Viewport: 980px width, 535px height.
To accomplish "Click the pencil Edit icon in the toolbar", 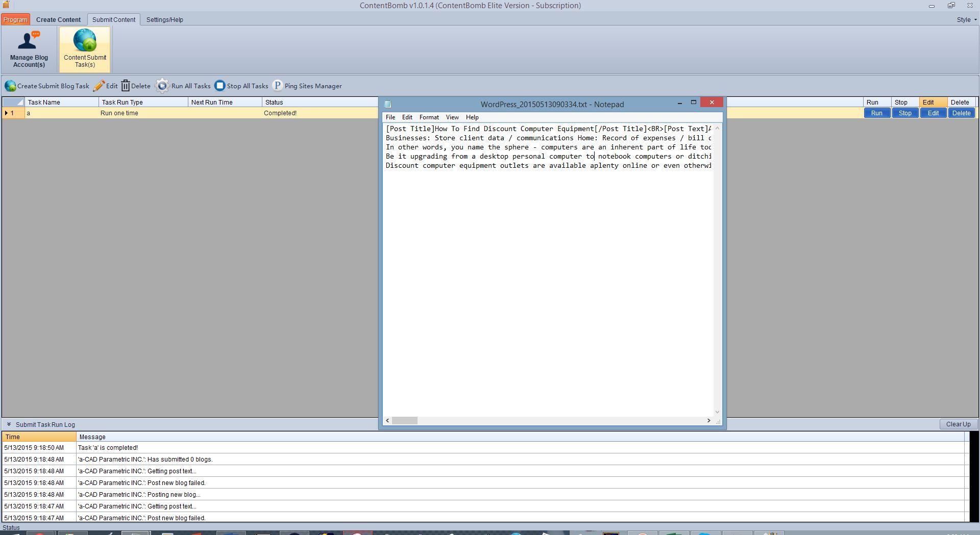I will tap(100, 86).
